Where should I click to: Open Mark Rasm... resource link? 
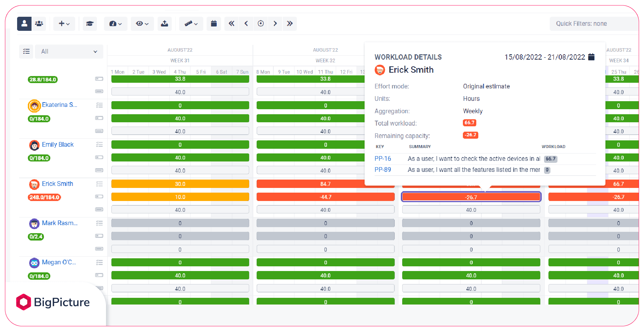click(x=60, y=223)
